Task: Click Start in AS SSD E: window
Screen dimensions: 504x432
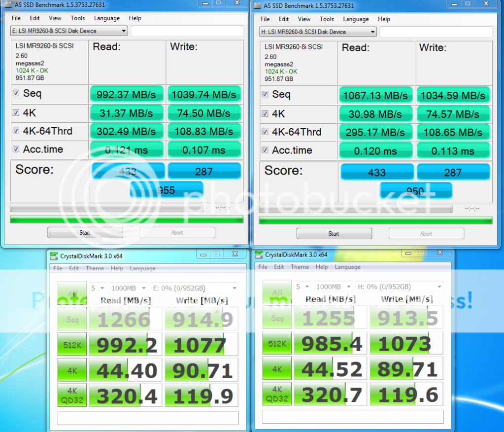Action: click(x=85, y=233)
